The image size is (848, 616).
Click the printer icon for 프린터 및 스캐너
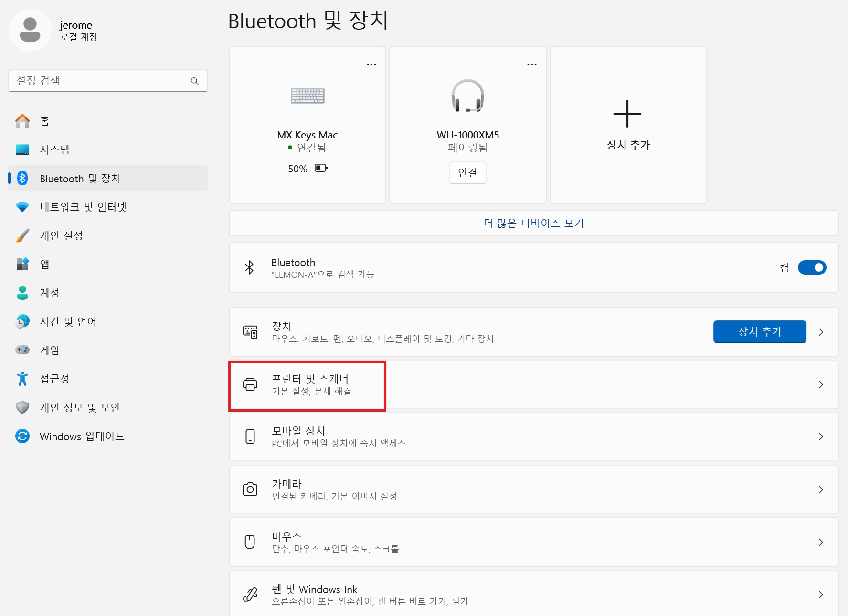(x=250, y=384)
